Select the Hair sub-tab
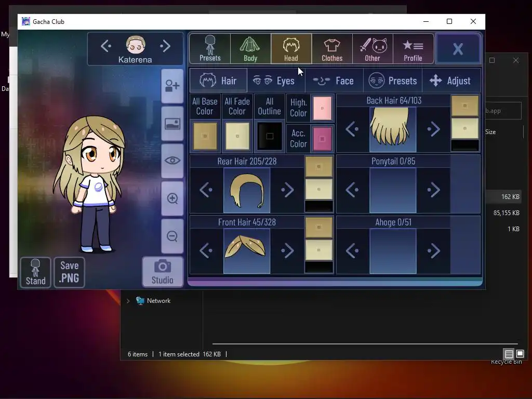The height and width of the screenshot is (399, 532). 219,81
